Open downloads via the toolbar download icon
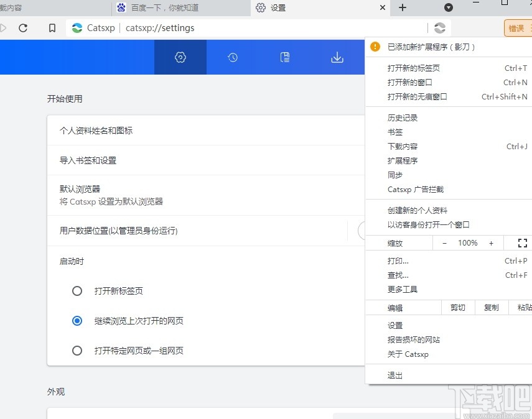This screenshot has height=419, width=532. [337, 57]
